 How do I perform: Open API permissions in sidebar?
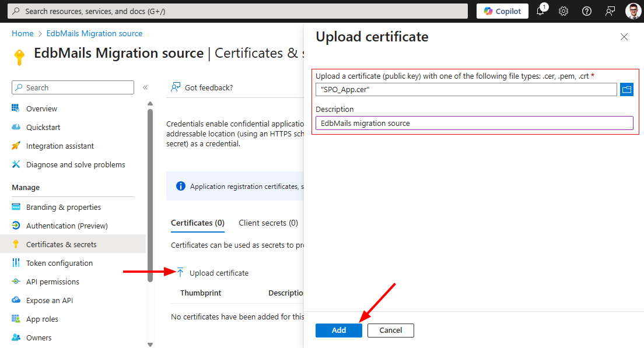point(52,282)
